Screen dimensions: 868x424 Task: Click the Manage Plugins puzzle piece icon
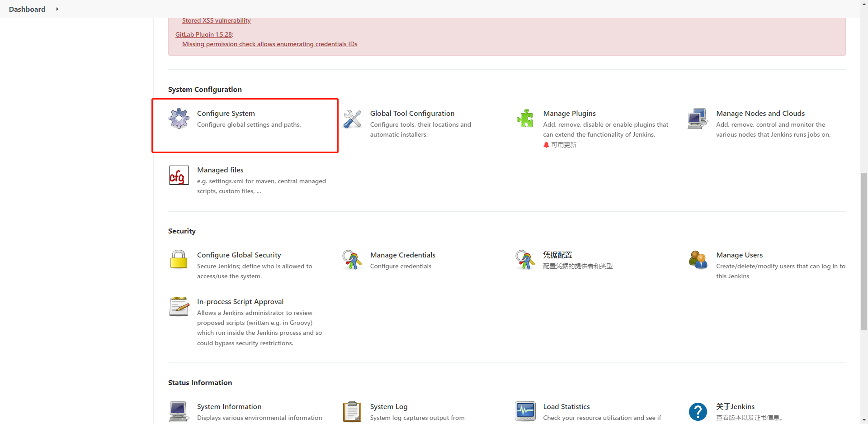(525, 119)
